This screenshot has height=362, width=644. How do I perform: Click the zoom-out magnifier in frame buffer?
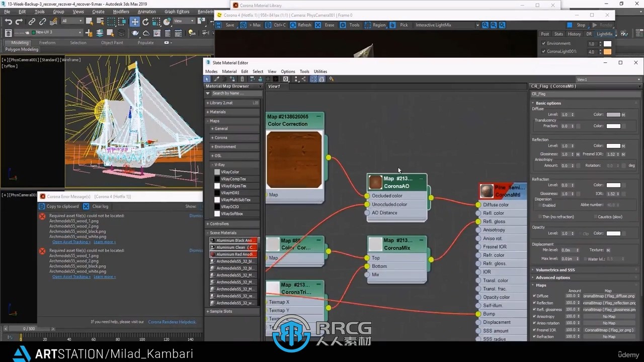(x=494, y=25)
